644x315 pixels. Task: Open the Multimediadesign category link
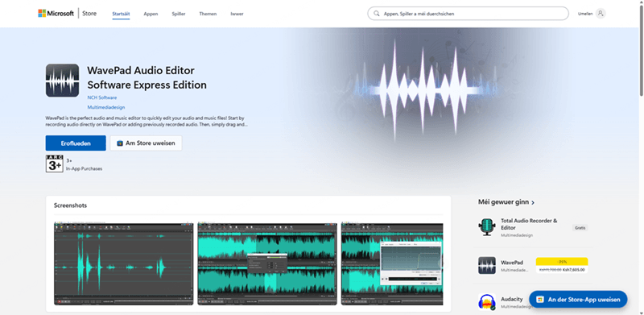click(106, 107)
